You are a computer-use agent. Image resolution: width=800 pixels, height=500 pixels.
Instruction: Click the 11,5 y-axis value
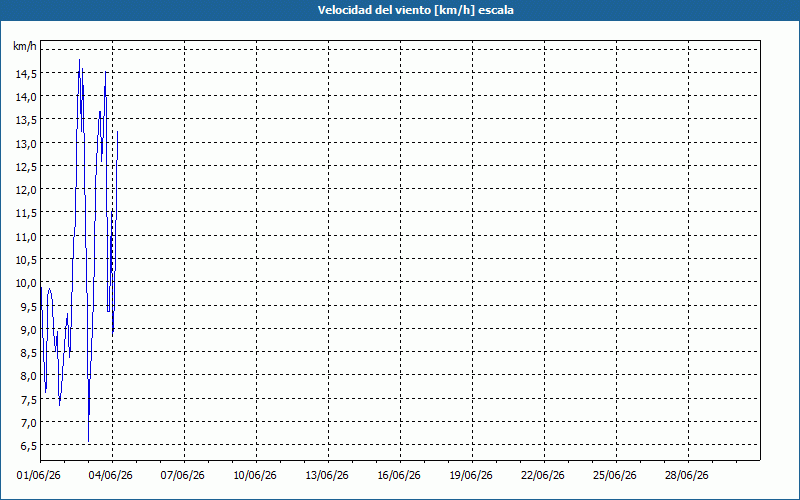pos(26,213)
